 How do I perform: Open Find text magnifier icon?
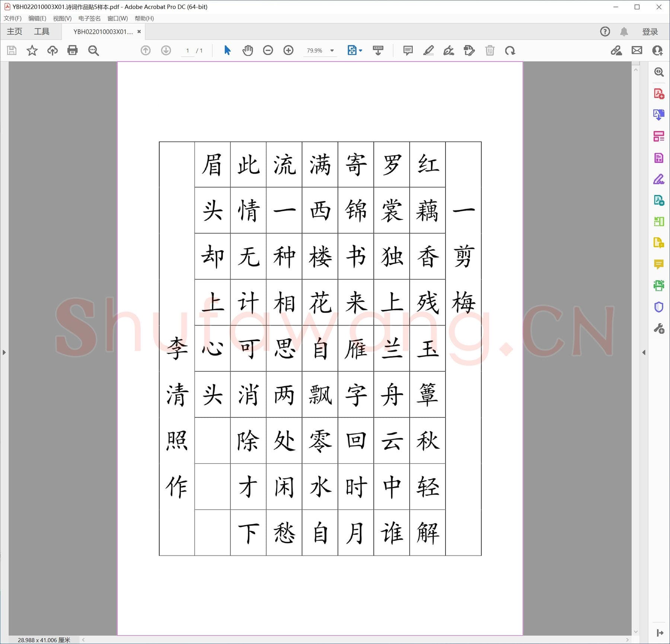pos(93,50)
